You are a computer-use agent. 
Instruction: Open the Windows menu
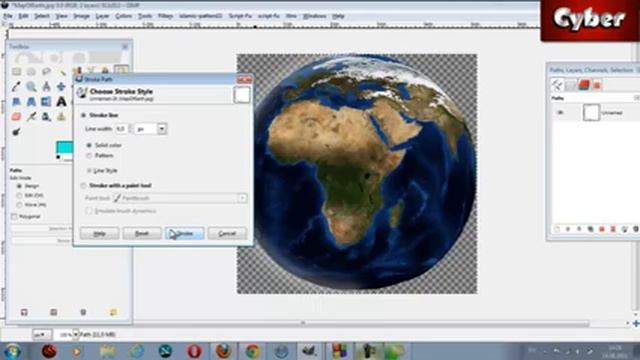coord(314,16)
